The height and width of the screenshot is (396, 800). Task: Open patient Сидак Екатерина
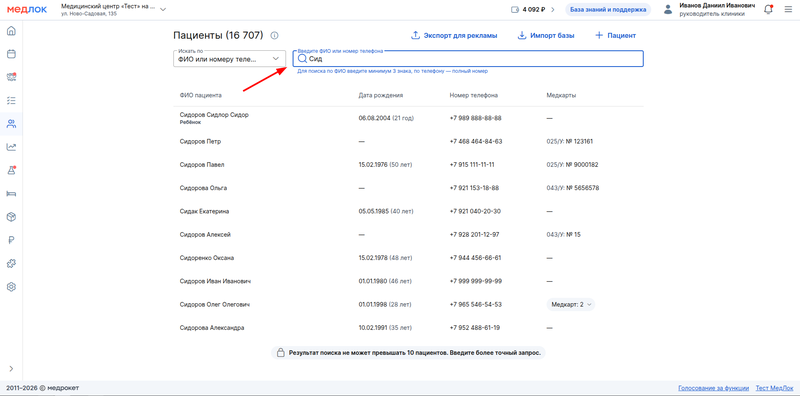(205, 211)
